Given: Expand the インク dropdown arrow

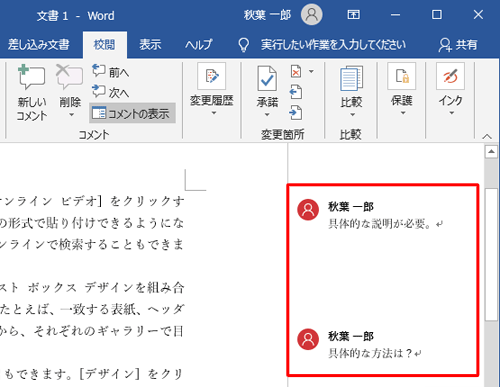Looking at the screenshot, I should [x=452, y=113].
